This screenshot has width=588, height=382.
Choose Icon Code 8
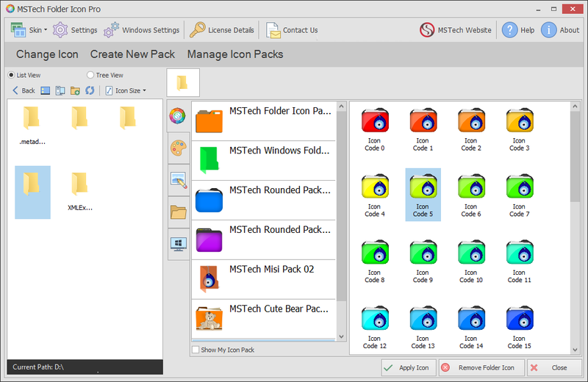coord(375,261)
